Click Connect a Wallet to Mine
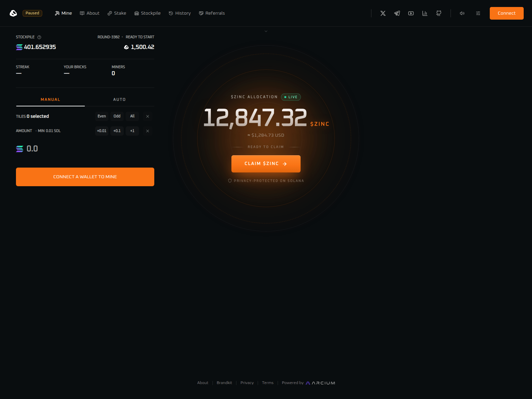Screen dimensions: 532x399 (x=85, y=177)
